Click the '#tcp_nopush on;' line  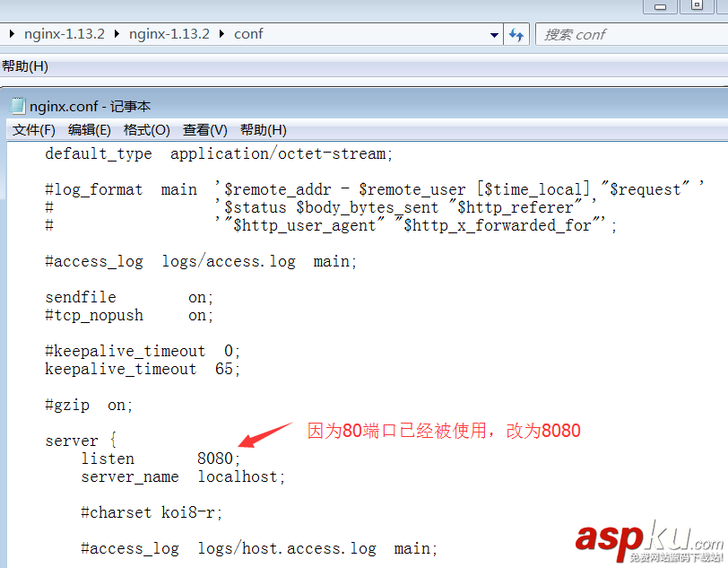[129, 316]
